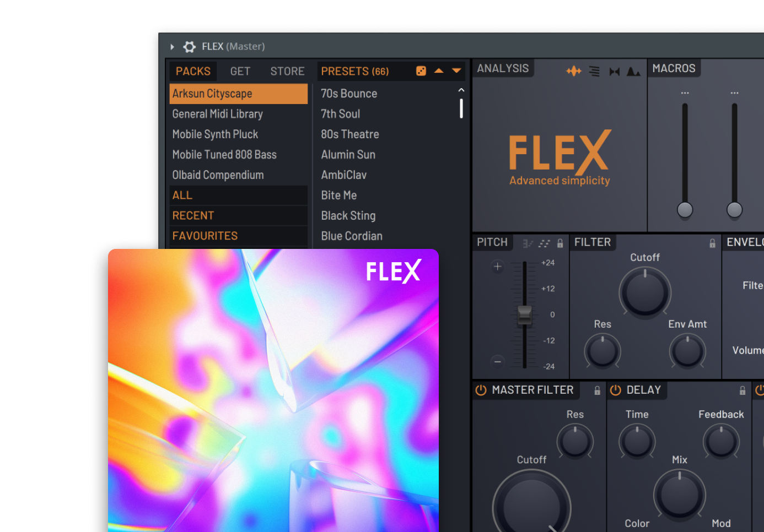
Task: Click the Delay Time knob
Action: (x=637, y=442)
